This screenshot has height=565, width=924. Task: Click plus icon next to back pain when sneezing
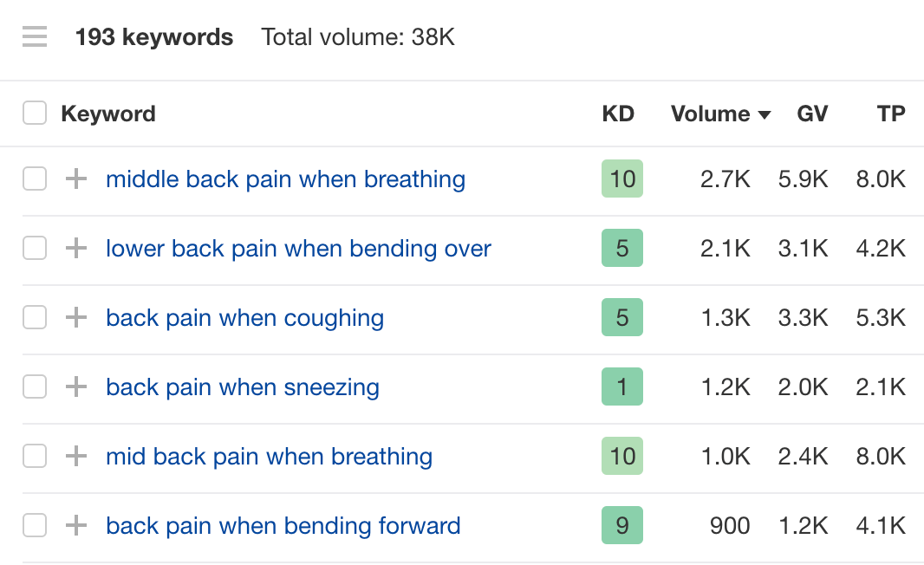(76, 387)
